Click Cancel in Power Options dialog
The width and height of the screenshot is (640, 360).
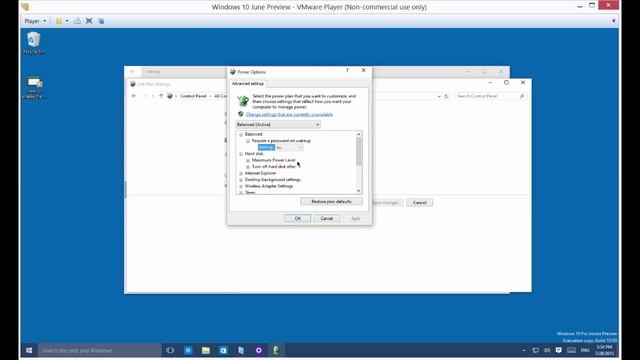pos(327,218)
